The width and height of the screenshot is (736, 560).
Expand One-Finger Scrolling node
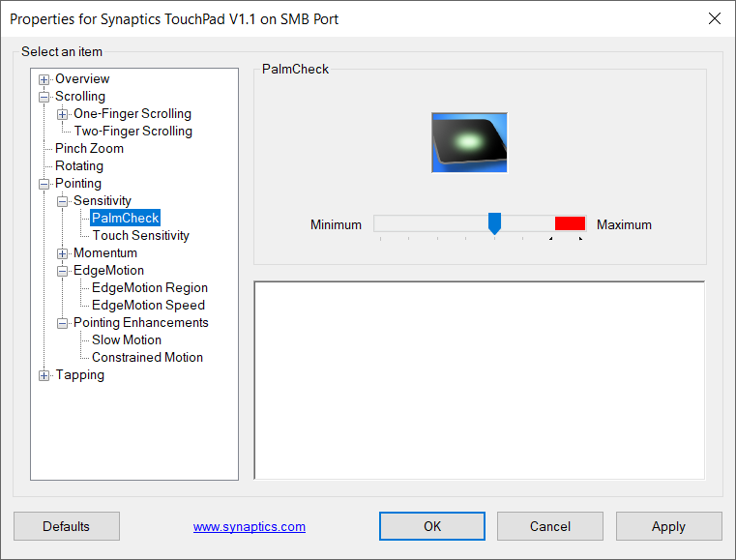click(x=62, y=114)
